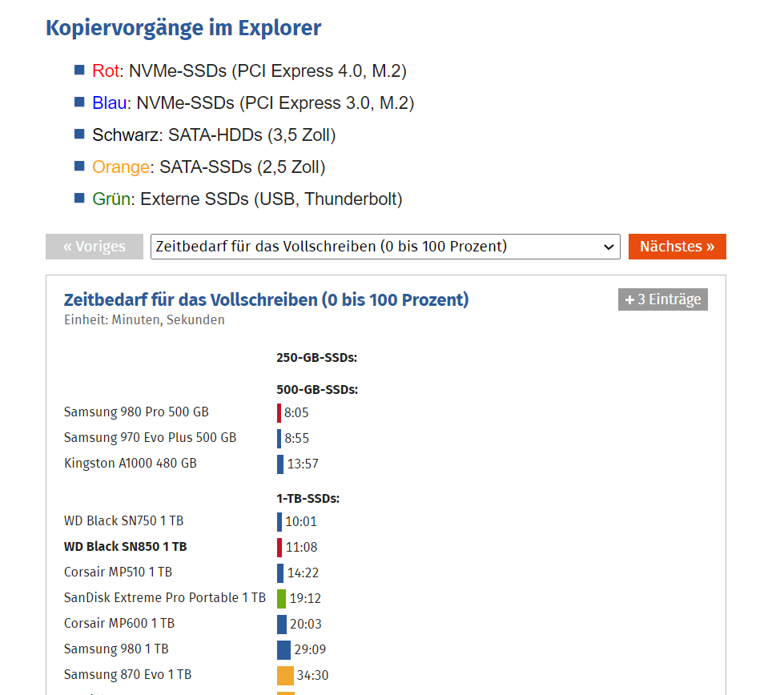Click the green SanDisk Extreme Pro Portable bar
Image resolution: width=784 pixels, height=695 pixels.
(282, 598)
